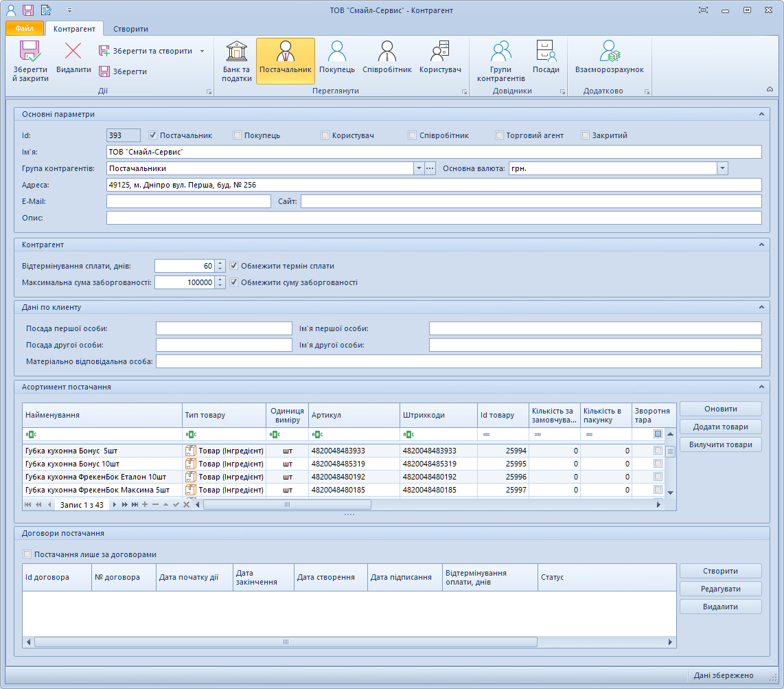Enable the Покупець checkbox
The width and height of the screenshot is (784, 689).
click(x=238, y=135)
